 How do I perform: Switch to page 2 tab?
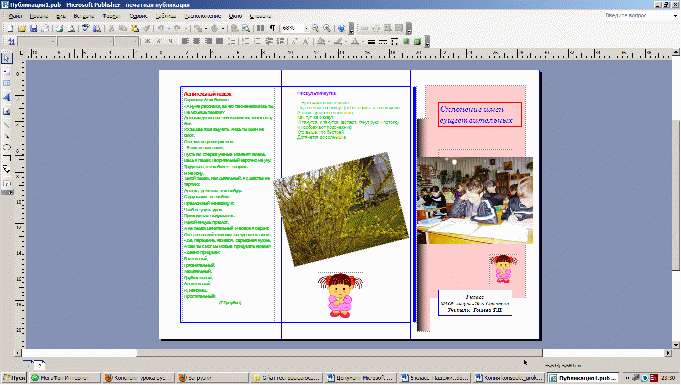(x=40, y=365)
